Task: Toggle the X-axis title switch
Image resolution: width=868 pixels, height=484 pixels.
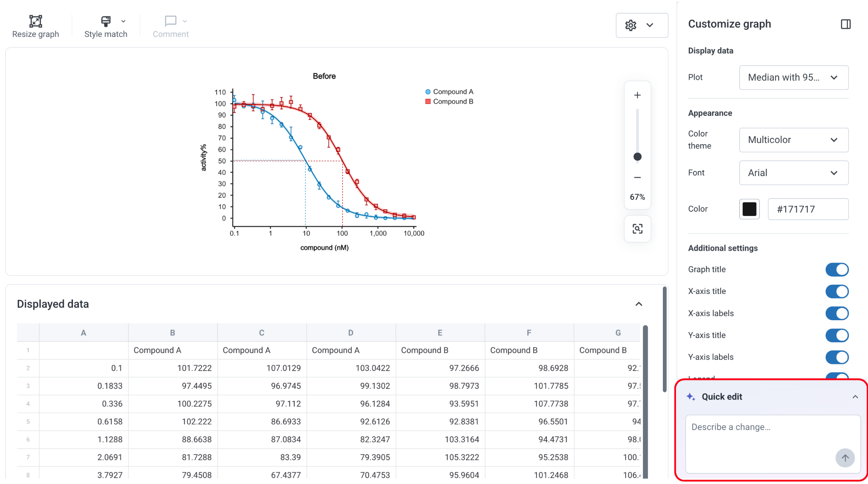Action: click(837, 291)
